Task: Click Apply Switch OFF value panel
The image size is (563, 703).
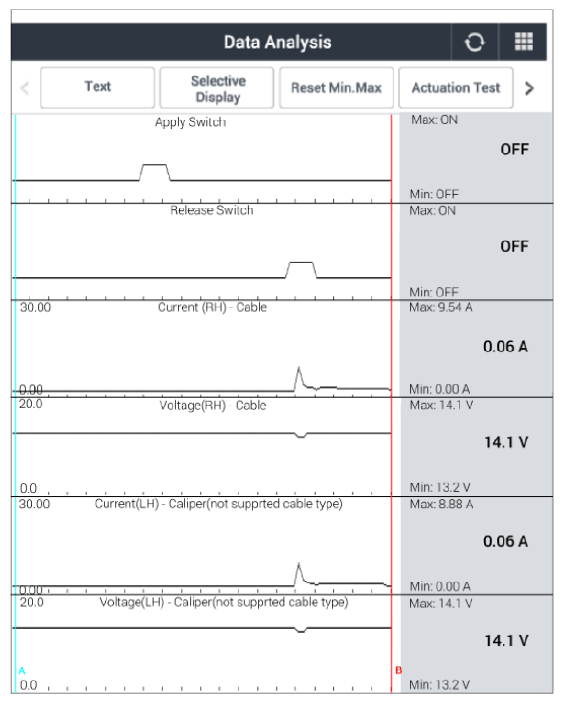Action: click(x=476, y=158)
